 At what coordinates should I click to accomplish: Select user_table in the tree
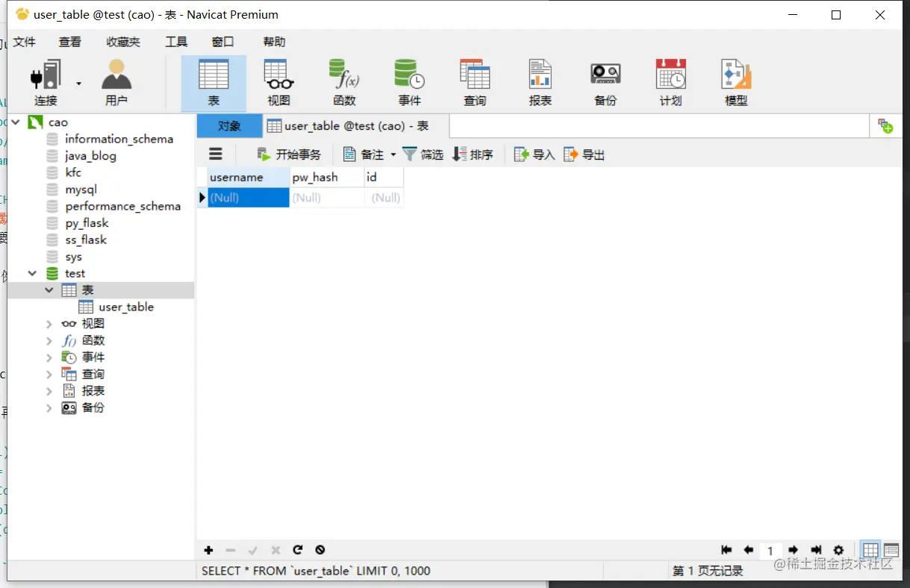point(125,307)
